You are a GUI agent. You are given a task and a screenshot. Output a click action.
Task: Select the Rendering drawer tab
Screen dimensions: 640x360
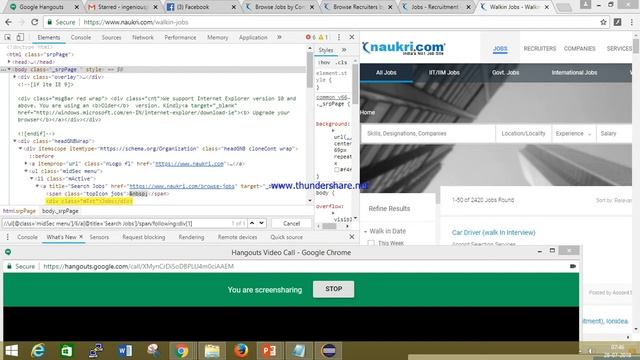click(x=191, y=237)
